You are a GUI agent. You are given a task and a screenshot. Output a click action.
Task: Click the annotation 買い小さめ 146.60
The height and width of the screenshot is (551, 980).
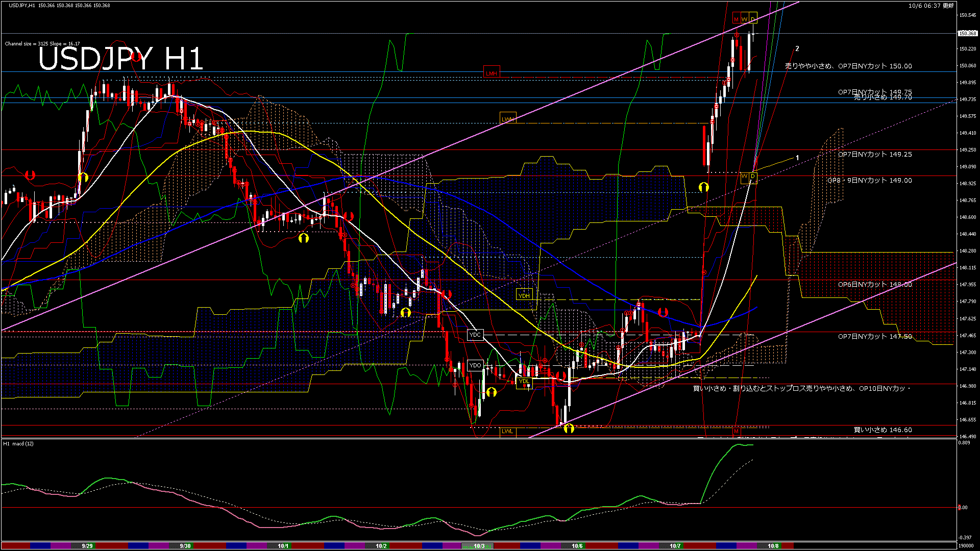tap(883, 430)
